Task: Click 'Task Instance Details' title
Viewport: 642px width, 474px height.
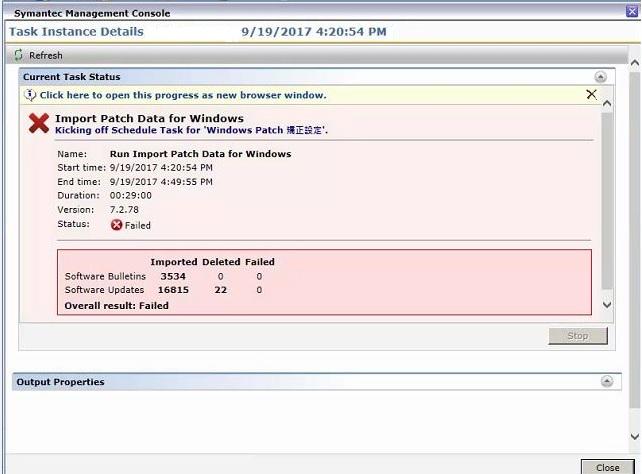Action: (x=77, y=32)
